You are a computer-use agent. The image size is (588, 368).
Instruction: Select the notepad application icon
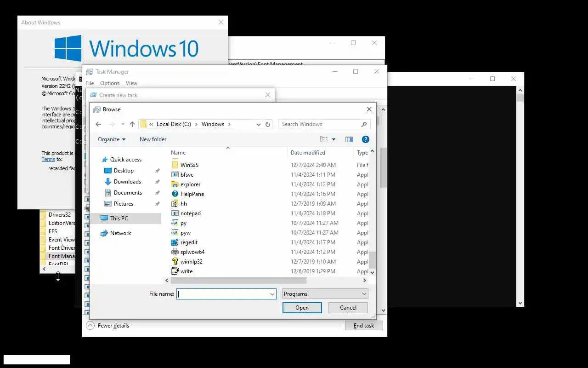click(175, 213)
